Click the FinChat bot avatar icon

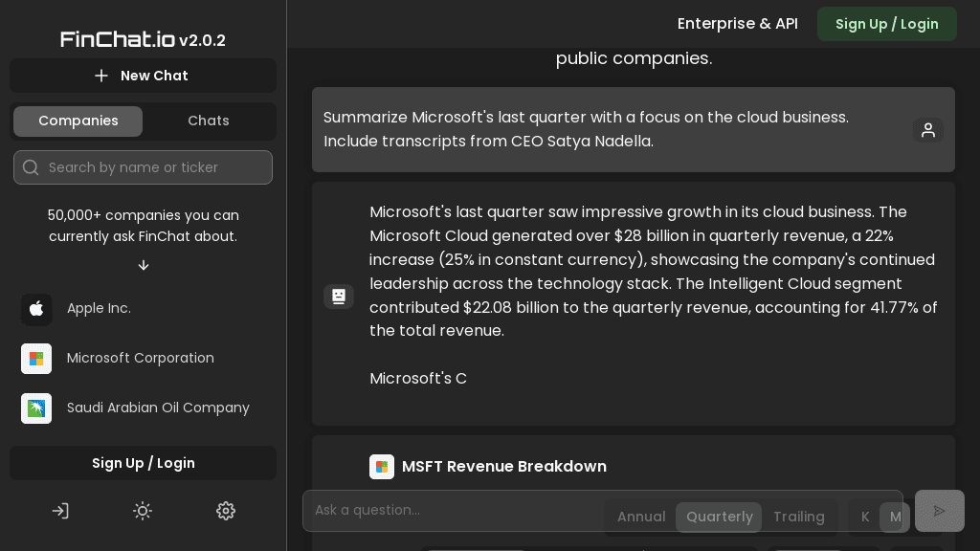click(339, 297)
